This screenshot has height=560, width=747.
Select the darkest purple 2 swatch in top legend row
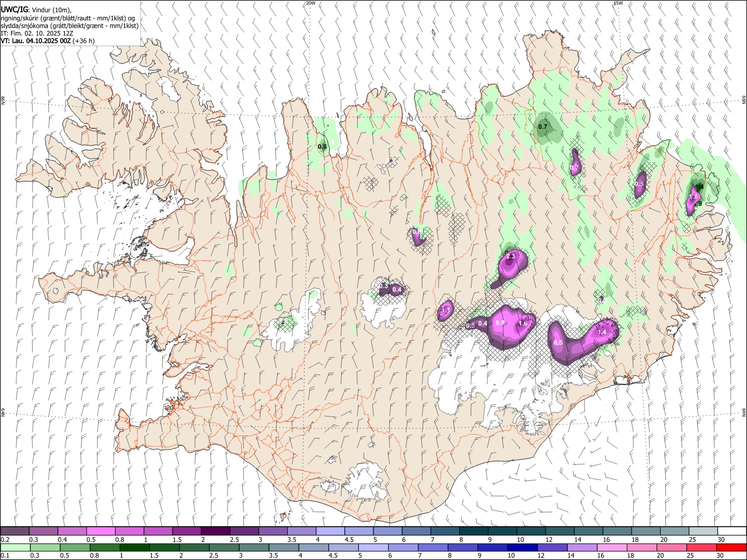pyautogui.click(x=215, y=531)
